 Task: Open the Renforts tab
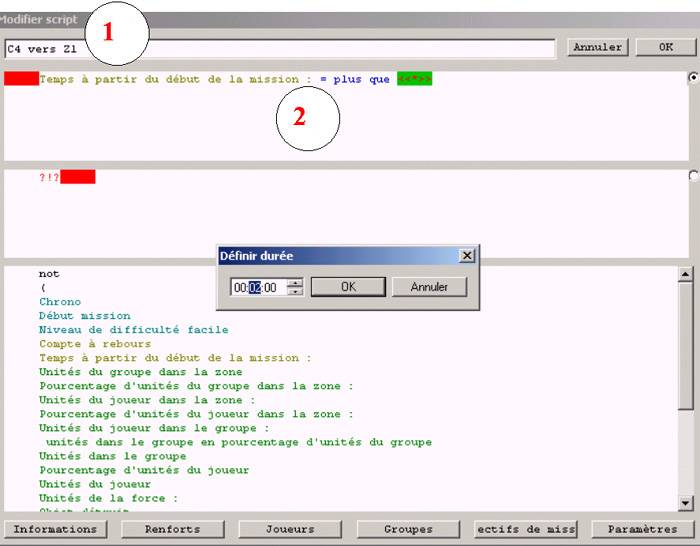click(172, 529)
